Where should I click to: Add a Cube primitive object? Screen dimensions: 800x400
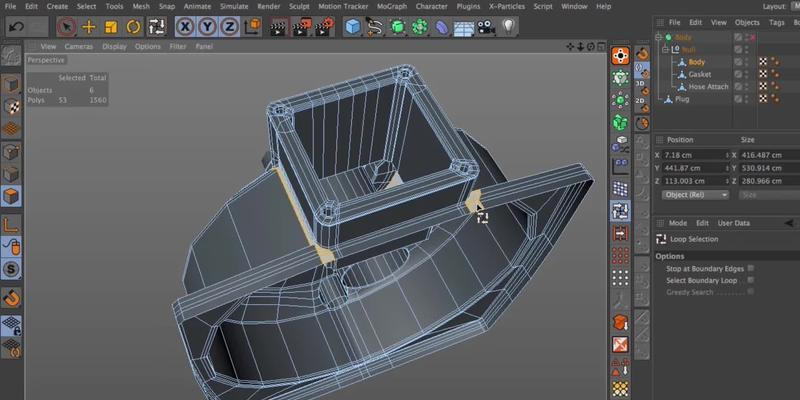[353, 27]
